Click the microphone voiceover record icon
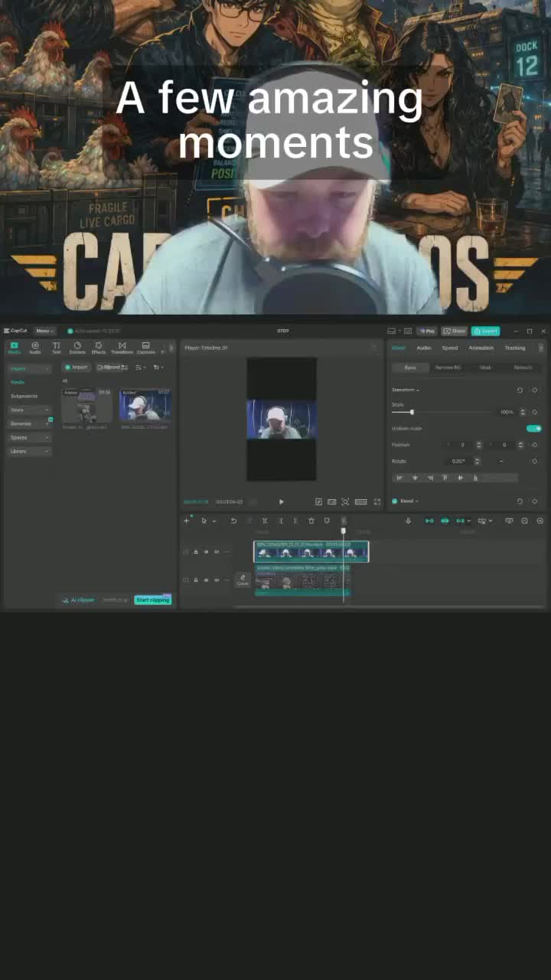This screenshot has height=980, width=551. point(408,521)
